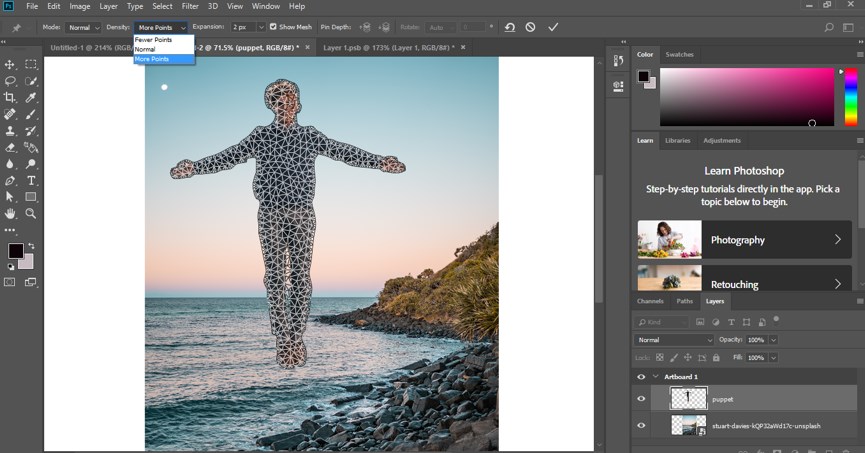Open the Filter menu
This screenshot has width=865, height=453.
[x=189, y=6]
